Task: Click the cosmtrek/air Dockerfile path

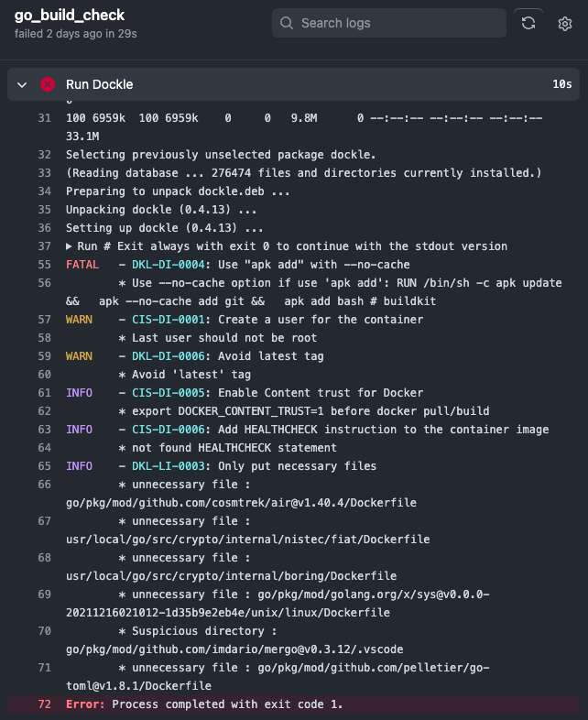Action: coord(241,503)
